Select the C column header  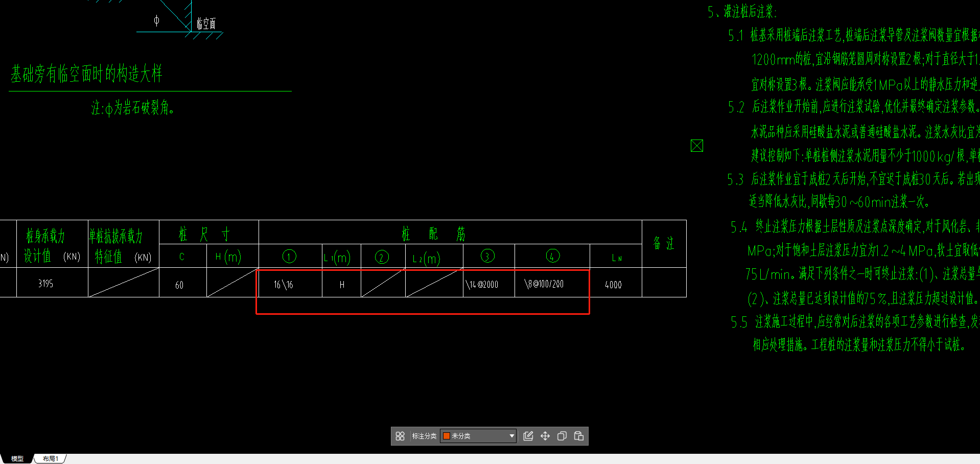tap(182, 257)
